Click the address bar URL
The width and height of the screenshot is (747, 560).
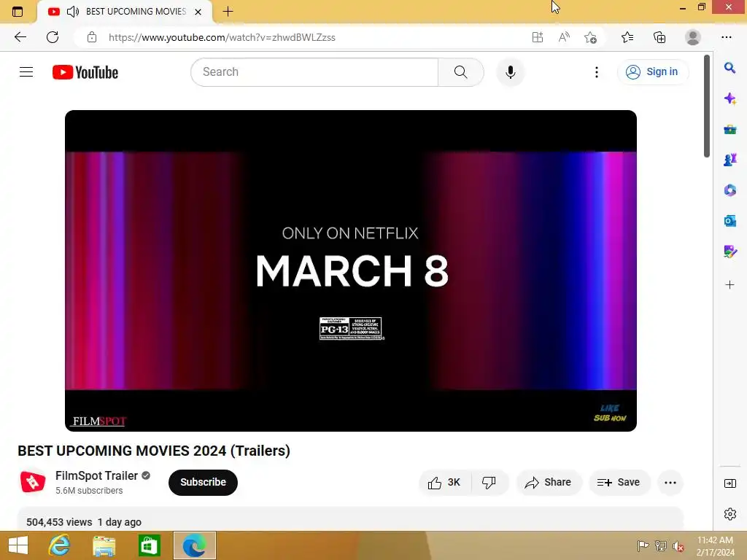click(222, 37)
